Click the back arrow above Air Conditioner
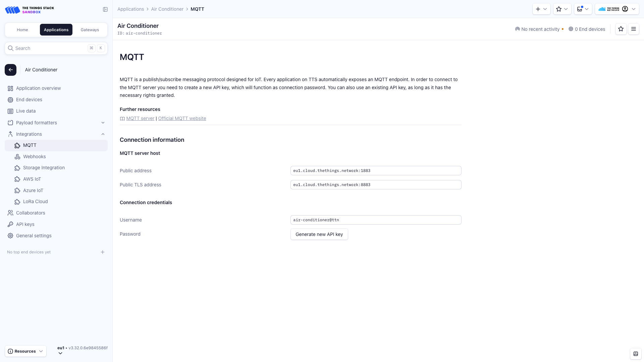Viewport: 644px width, 362px height. (10, 70)
